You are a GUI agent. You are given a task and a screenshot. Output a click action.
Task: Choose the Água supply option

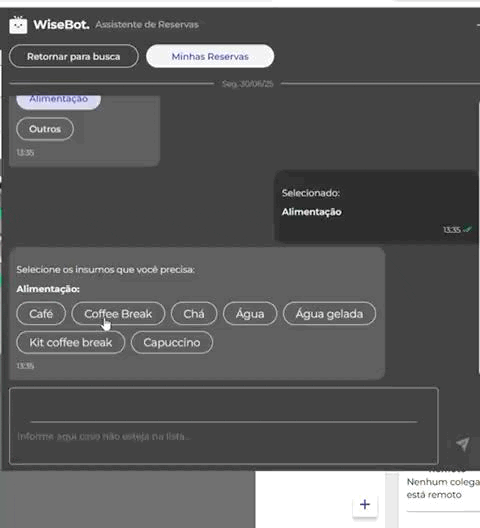tap(250, 314)
